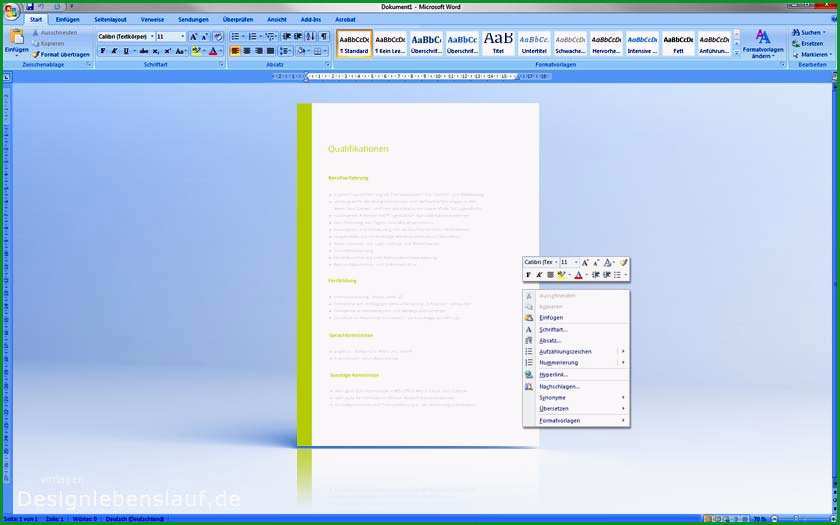Image resolution: width=840 pixels, height=525 pixels.
Task: Click ribbon numbered list icon
Action: [x=252, y=36]
